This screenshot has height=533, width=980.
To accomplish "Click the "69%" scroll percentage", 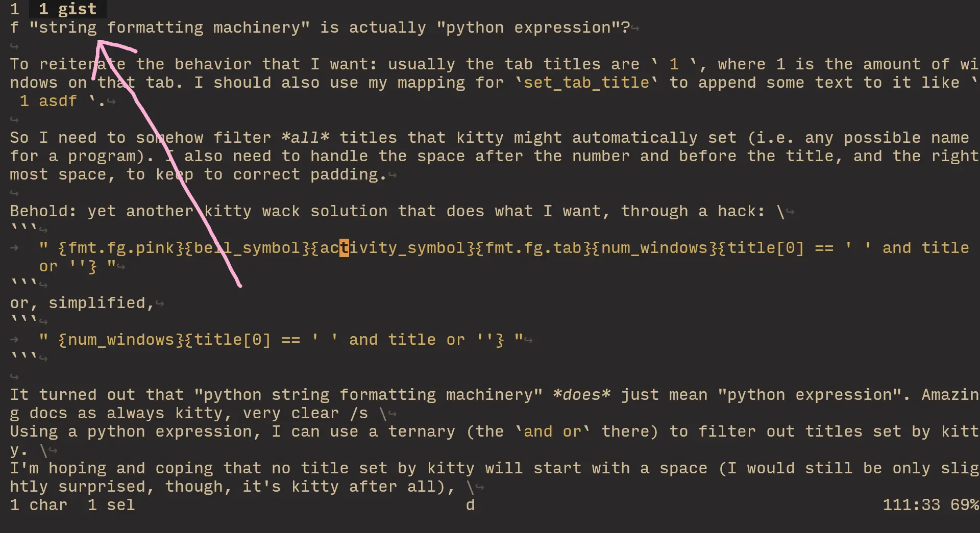I will click(964, 505).
